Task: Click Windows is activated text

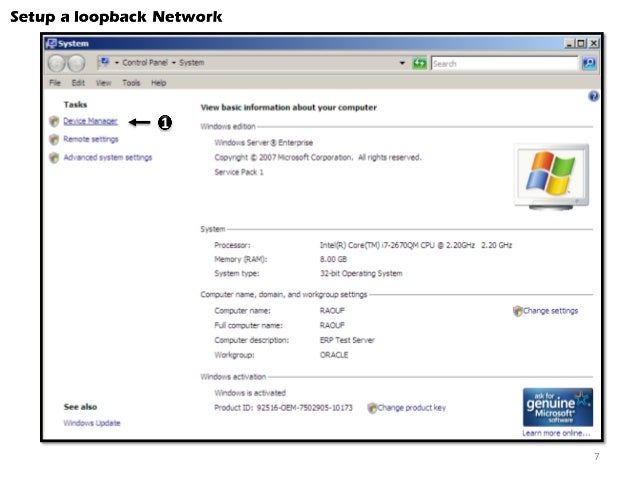Action: coord(250,393)
